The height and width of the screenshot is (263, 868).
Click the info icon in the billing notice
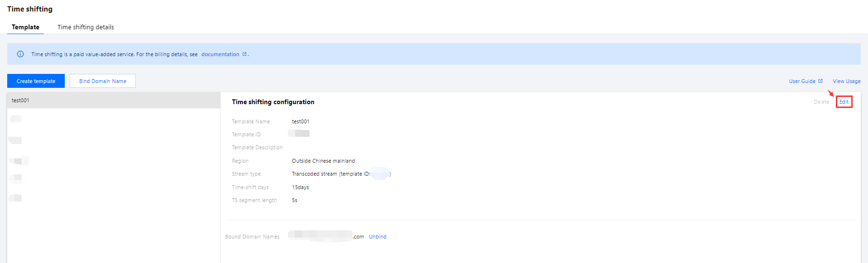pos(20,54)
